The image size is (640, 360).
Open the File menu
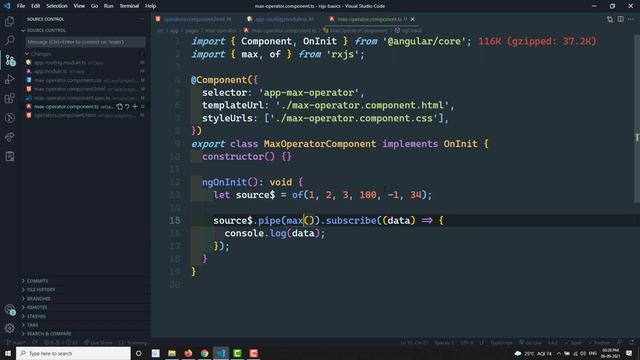[x=21, y=6]
